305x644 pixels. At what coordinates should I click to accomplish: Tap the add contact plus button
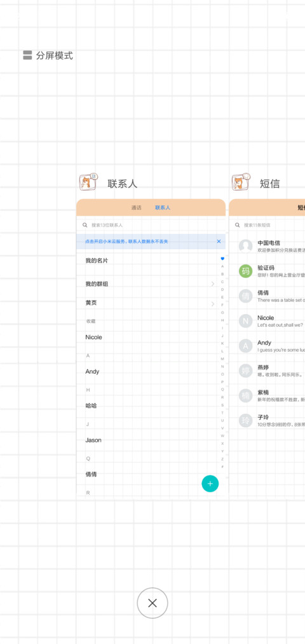[210, 483]
